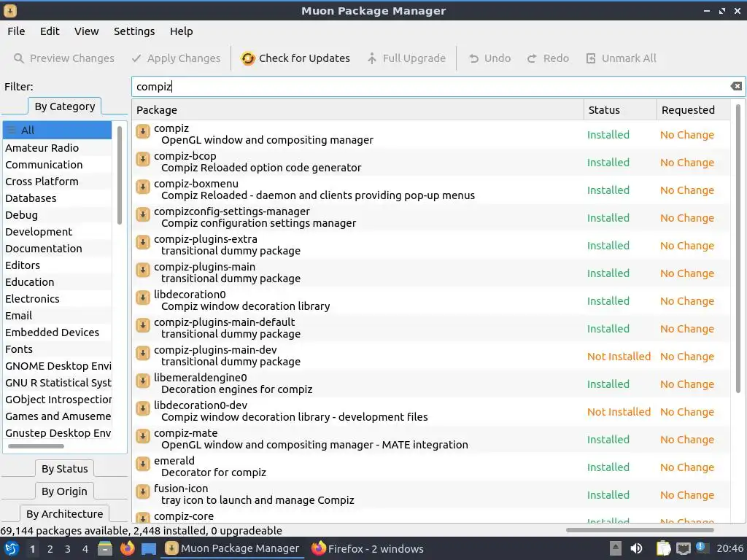This screenshot has width=747, height=560.
Task: Open the Settings menu
Action: [134, 31]
